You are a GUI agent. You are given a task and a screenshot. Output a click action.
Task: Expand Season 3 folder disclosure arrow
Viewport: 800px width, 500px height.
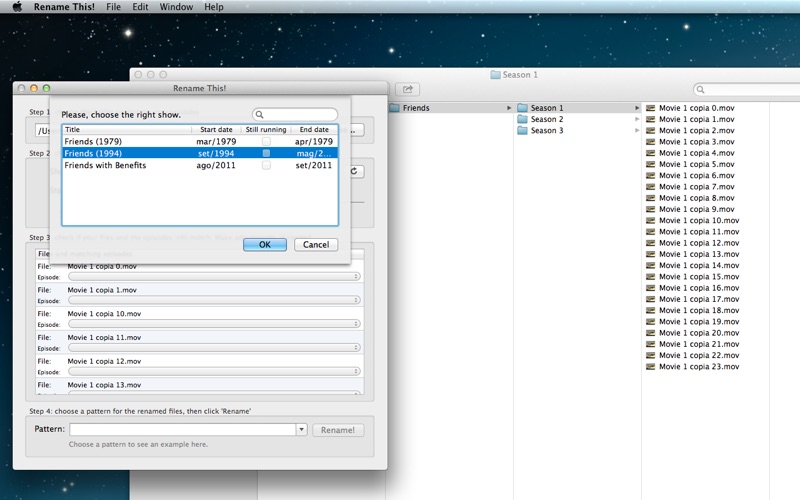(x=637, y=130)
